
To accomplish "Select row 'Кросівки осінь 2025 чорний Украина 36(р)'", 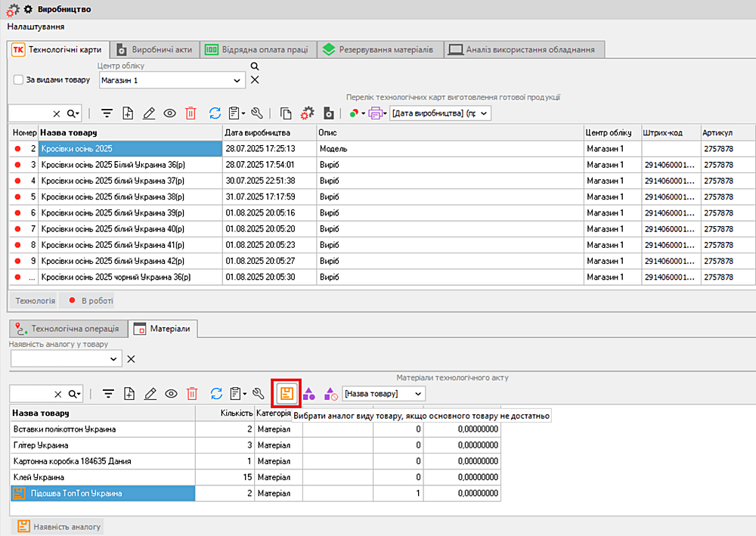I will (116, 277).
